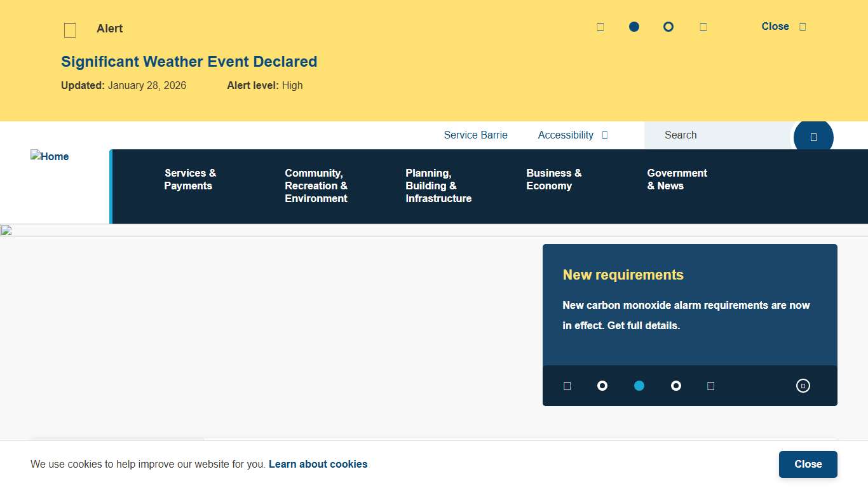Open Planning, Building & Infrastructure menu
868x488 pixels.
[438, 186]
